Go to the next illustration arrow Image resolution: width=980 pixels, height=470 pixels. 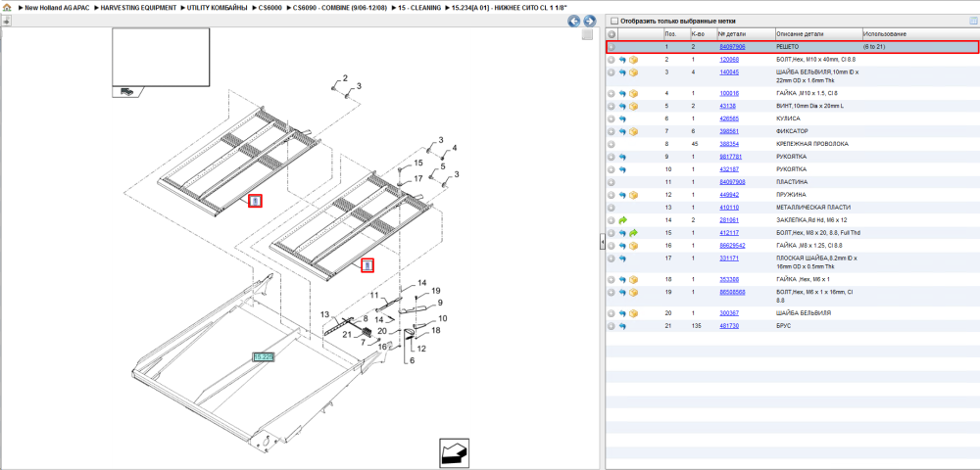click(x=587, y=22)
